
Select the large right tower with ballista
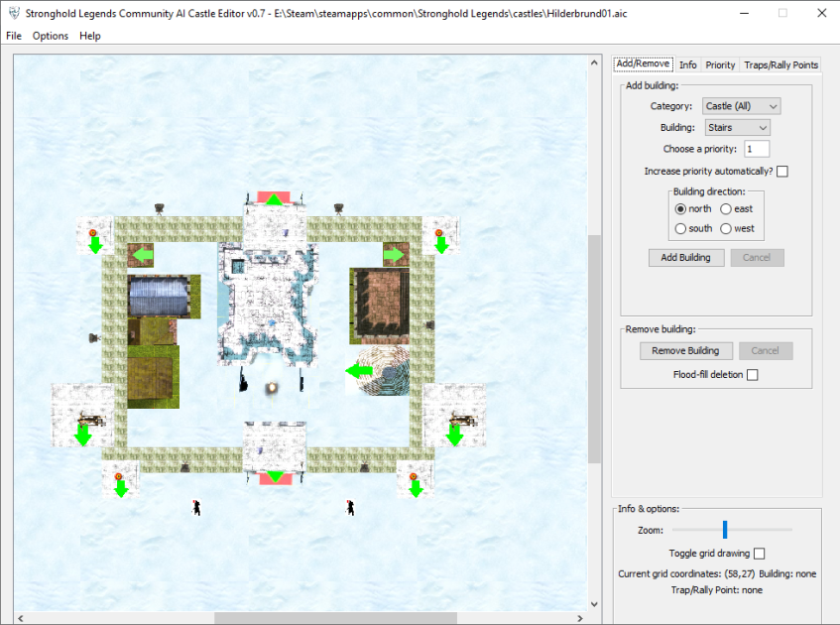(454, 416)
